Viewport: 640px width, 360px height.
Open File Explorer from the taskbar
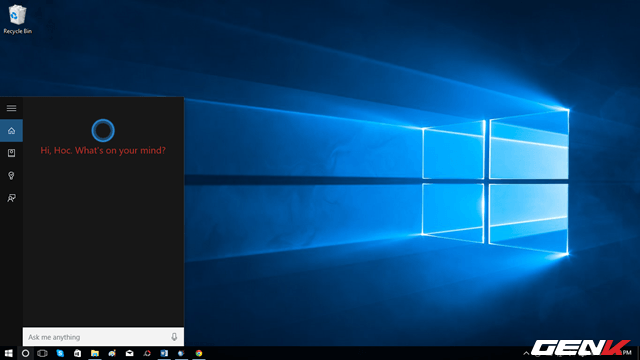click(95, 353)
